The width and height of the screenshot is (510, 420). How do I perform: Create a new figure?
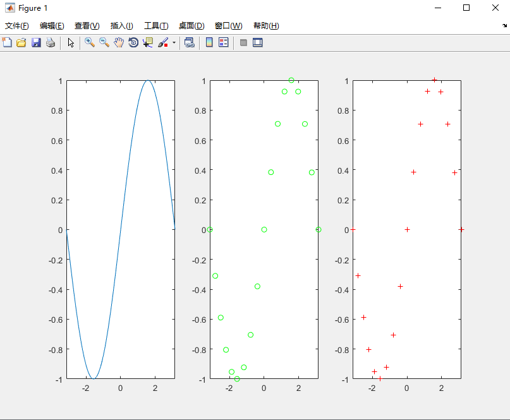tap(7, 42)
